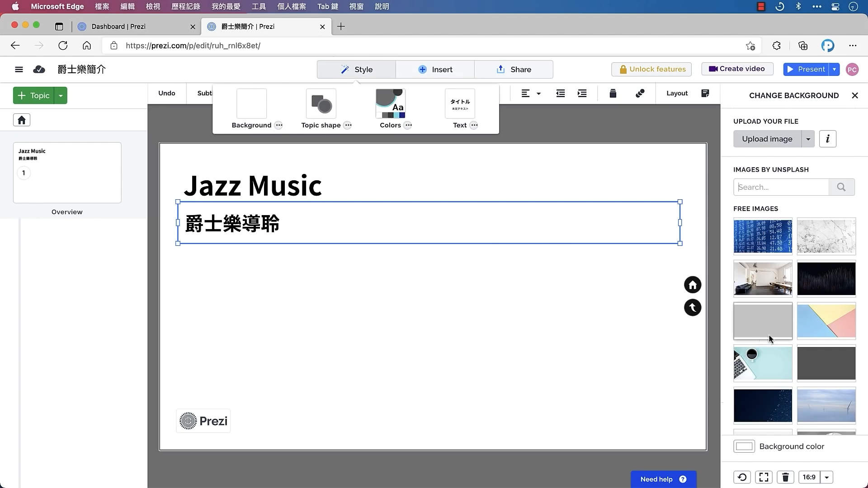Click the decrease indent icon
This screenshot has height=488, width=868.
(x=560, y=94)
